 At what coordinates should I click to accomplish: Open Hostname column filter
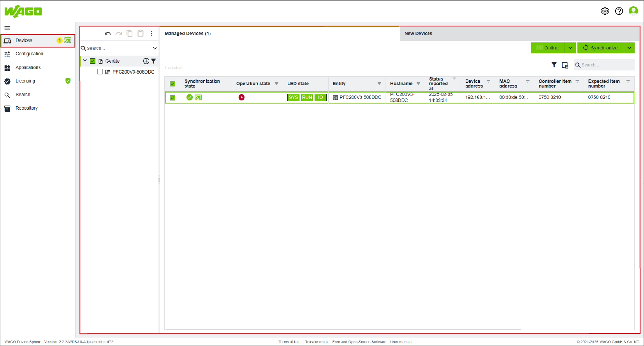(419, 83)
